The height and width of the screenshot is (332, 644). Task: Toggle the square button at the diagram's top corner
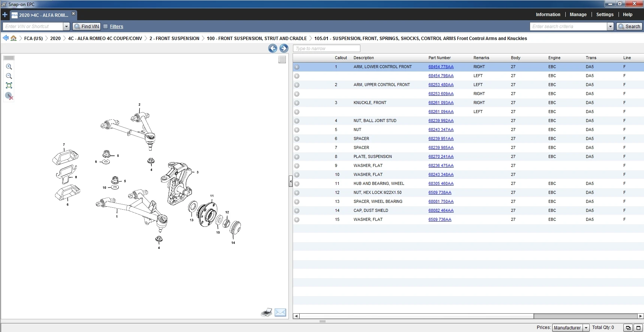coord(282,60)
